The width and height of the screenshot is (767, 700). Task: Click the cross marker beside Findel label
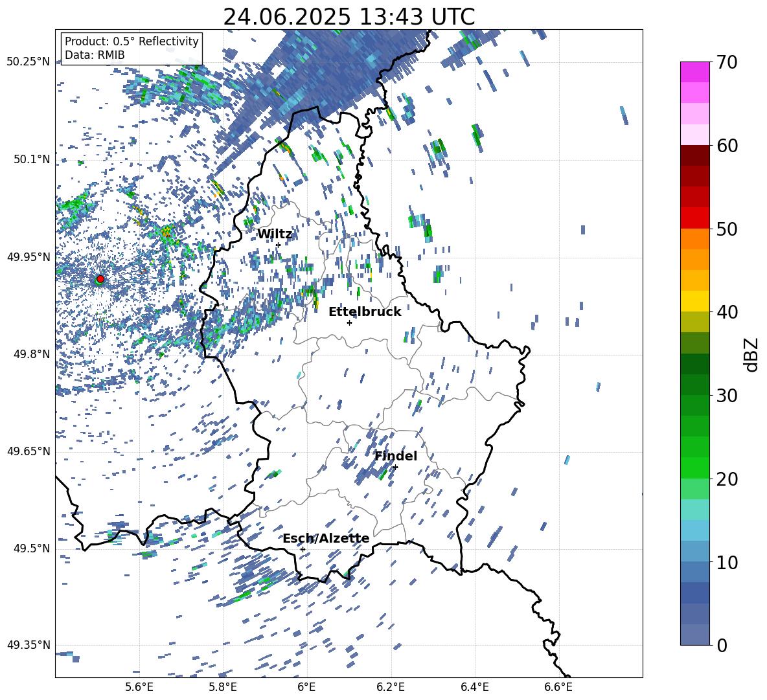[x=395, y=467]
